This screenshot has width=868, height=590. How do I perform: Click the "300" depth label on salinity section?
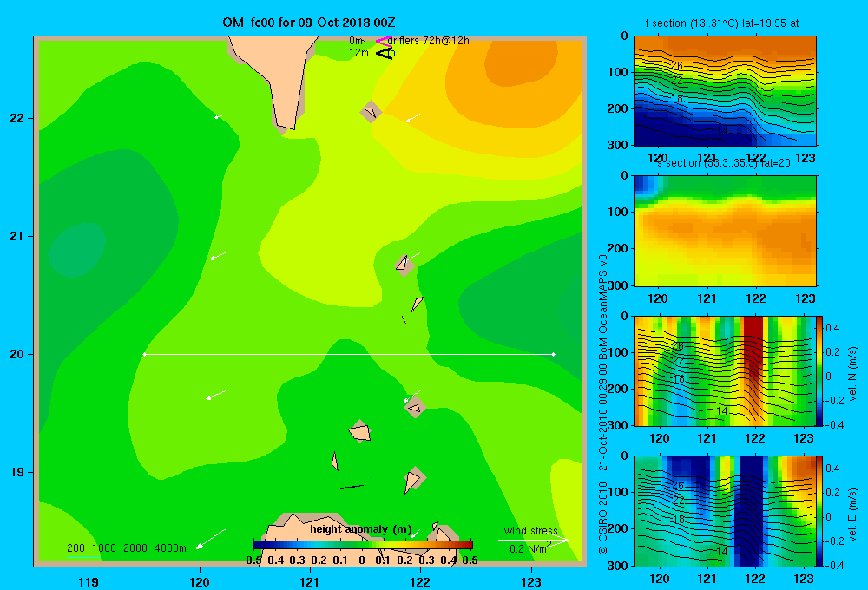(x=618, y=285)
